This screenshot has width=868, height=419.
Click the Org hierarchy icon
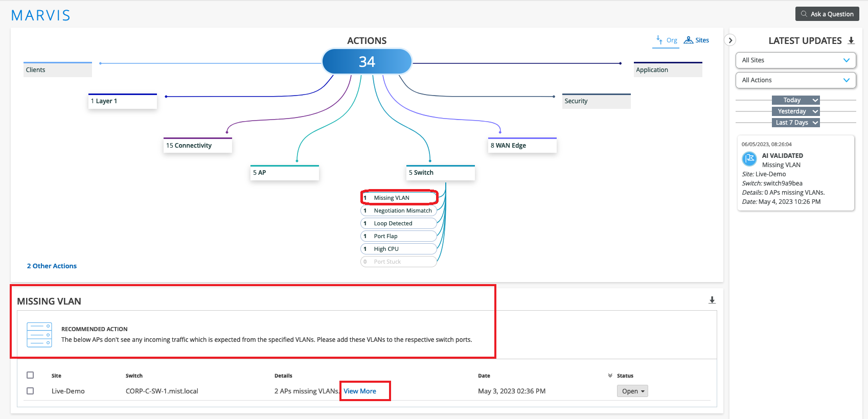[659, 39]
